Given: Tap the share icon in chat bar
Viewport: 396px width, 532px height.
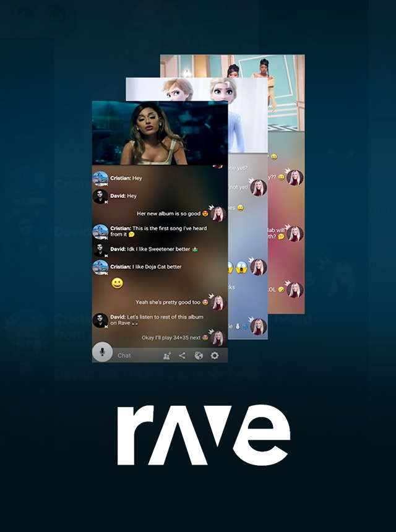Looking at the screenshot, I should [182, 355].
